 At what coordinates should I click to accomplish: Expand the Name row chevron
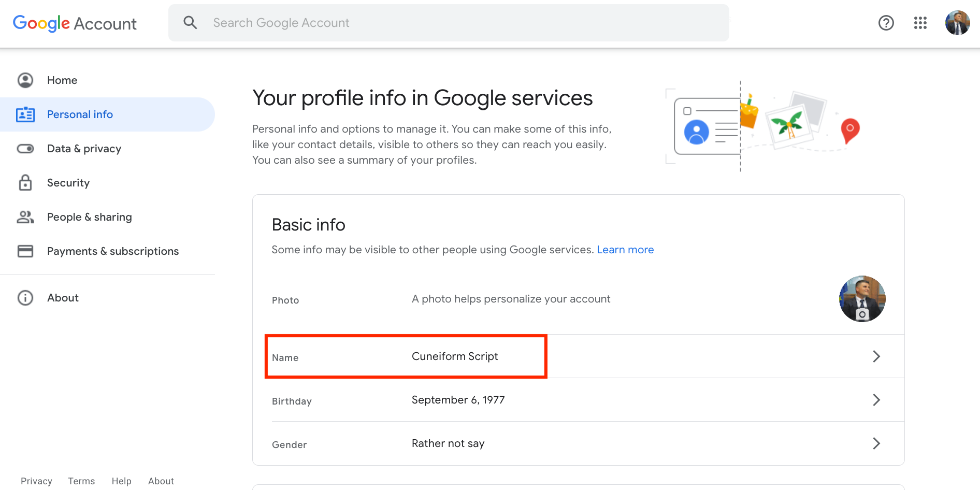(x=876, y=356)
